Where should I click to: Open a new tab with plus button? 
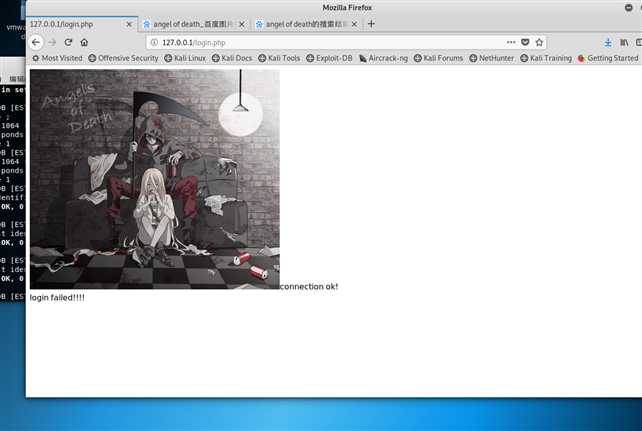point(371,24)
